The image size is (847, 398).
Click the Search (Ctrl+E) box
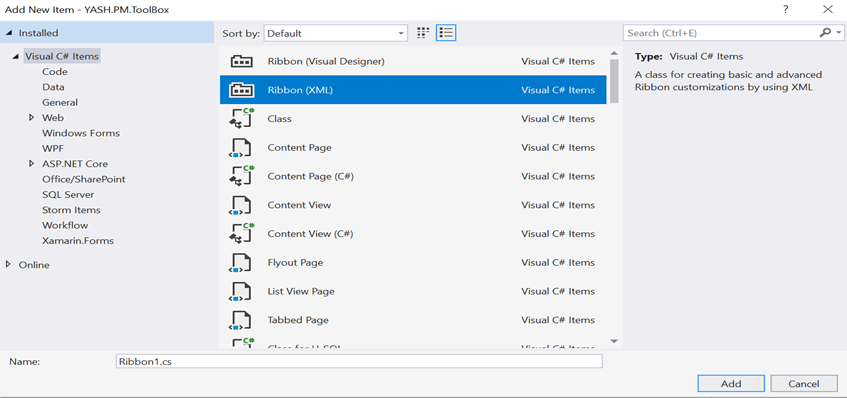721,33
